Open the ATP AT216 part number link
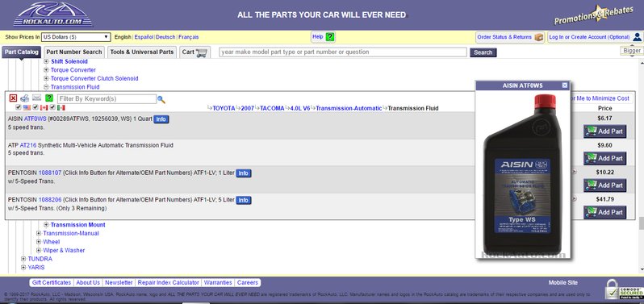Viewport: 644px width, 304px height. 28,145
